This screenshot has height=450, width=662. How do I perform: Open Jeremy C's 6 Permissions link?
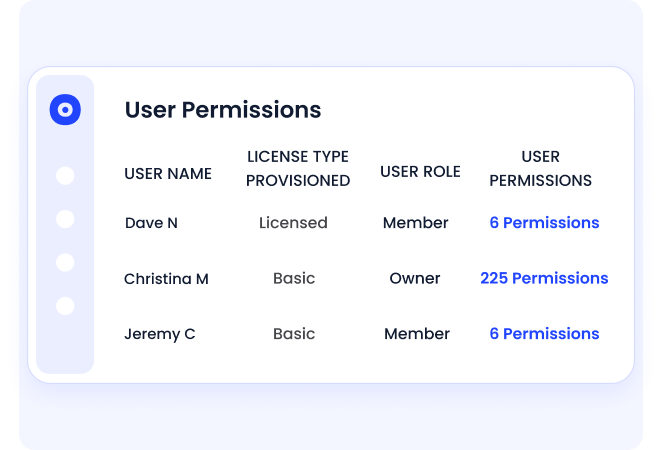coord(544,334)
